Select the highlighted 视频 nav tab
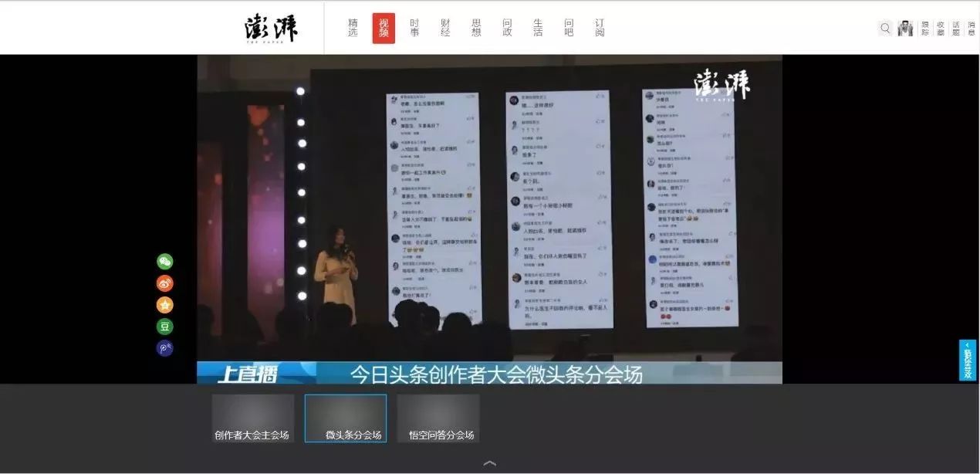Screen dimensions: 980x474 point(384,29)
